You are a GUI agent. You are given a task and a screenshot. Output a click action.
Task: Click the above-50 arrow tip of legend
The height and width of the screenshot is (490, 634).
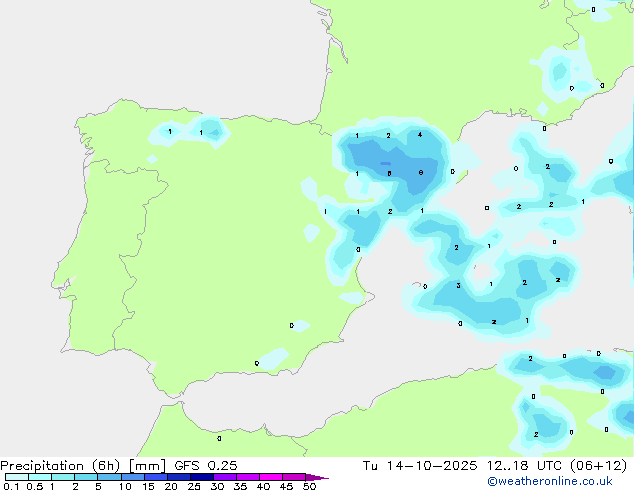coord(317,477)
